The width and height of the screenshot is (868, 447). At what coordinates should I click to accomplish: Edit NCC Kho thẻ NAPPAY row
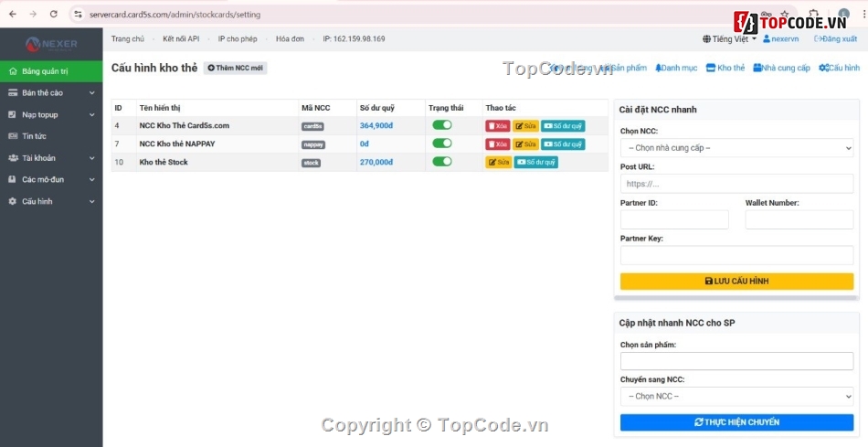pos(525,144)
